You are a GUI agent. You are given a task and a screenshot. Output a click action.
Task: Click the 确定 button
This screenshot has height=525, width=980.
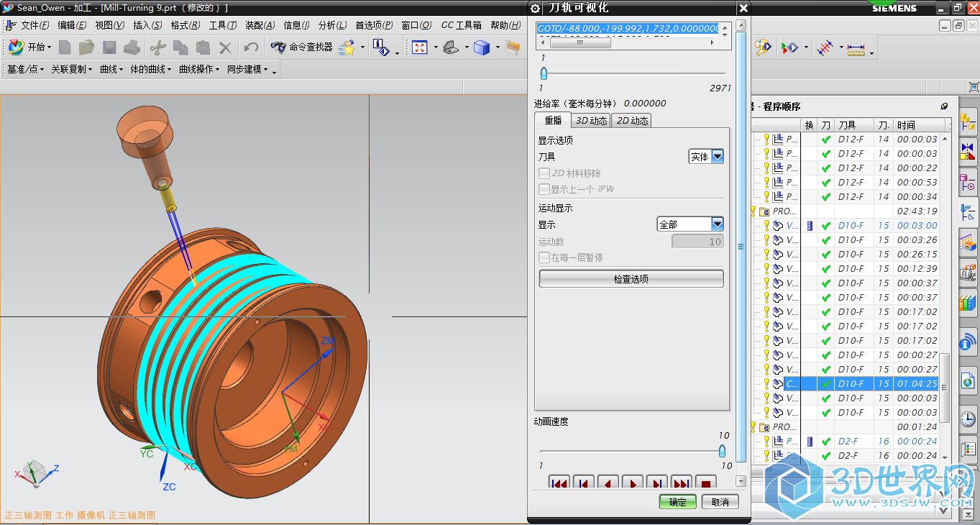coord(677,502)
